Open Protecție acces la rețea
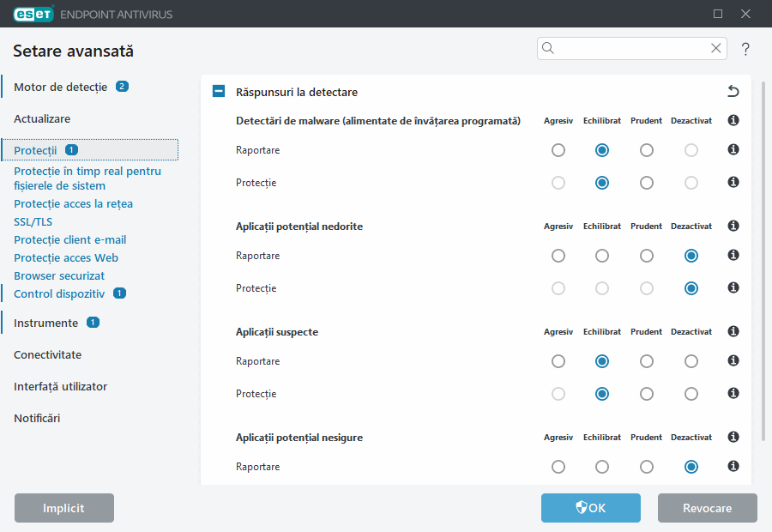This screenshot has height=532, width=772. coord(73,204)
